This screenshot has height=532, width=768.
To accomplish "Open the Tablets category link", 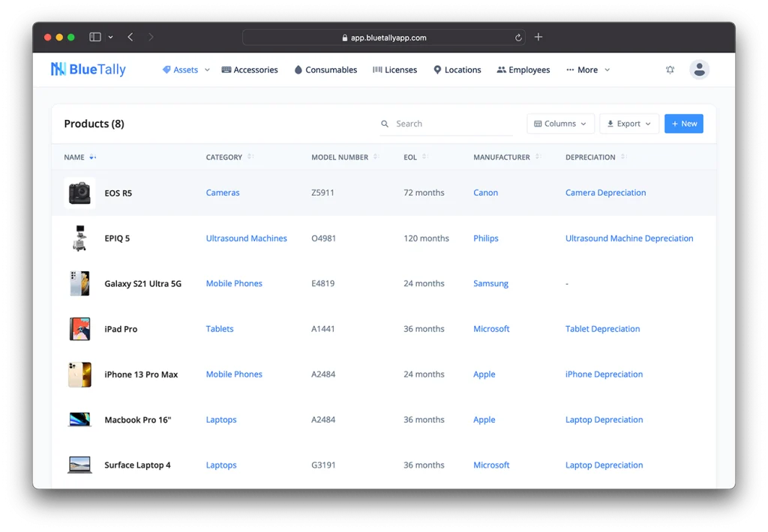I will click(220, 329).
